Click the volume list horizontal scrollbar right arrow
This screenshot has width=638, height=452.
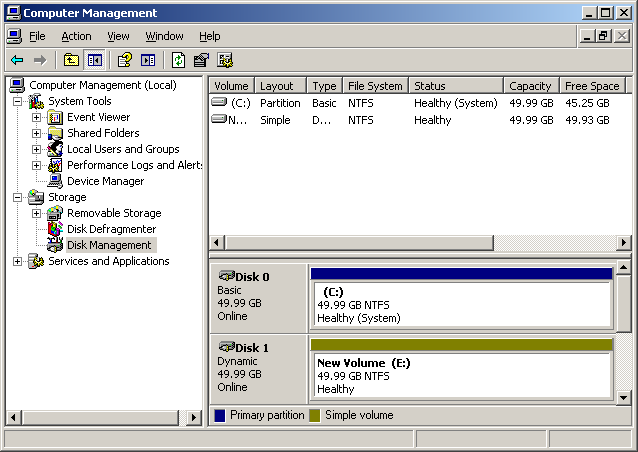coord(624,243)
